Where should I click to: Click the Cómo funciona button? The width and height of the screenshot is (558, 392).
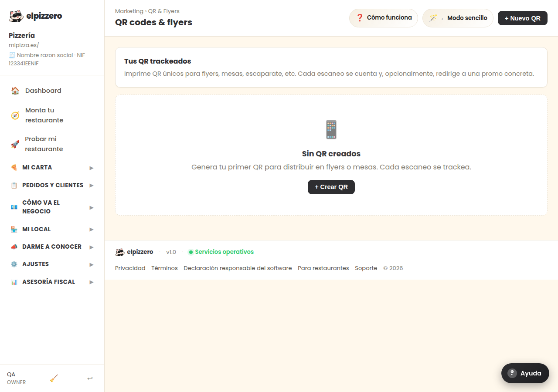[384, 18]
